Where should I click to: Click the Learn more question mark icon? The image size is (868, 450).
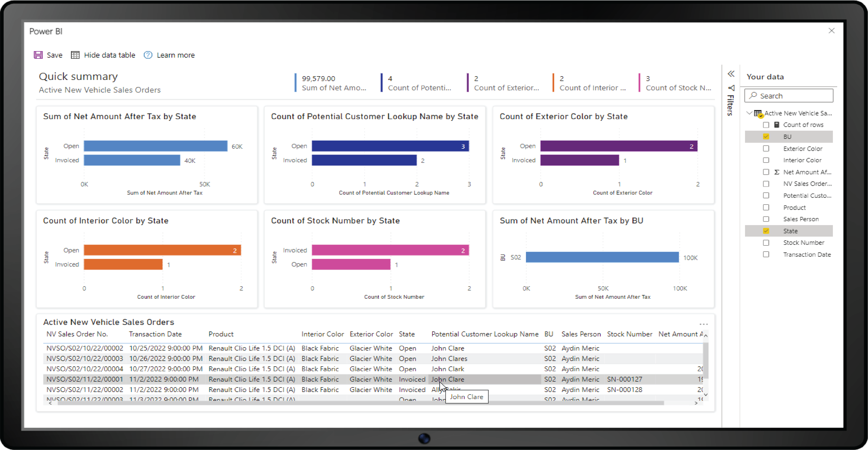pyautogui.click(x=148, y=55)
